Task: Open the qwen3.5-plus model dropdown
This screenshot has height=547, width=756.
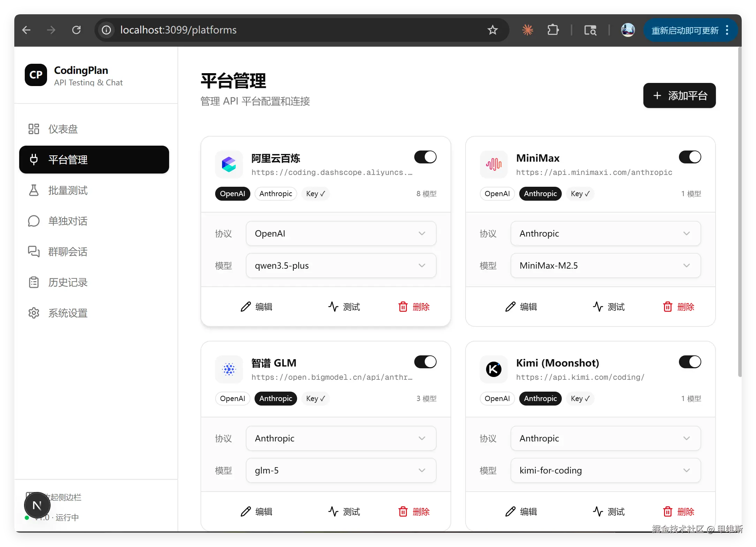Action: [x=341, y=265]
